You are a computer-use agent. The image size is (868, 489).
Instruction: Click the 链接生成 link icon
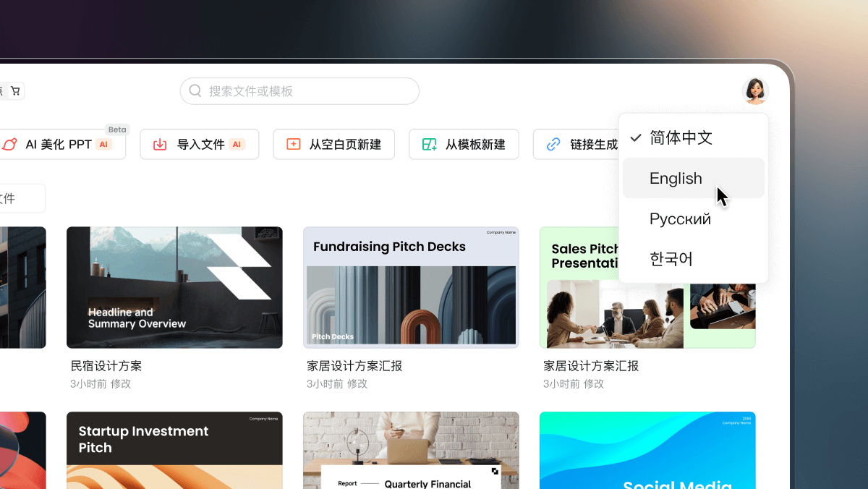553,145
